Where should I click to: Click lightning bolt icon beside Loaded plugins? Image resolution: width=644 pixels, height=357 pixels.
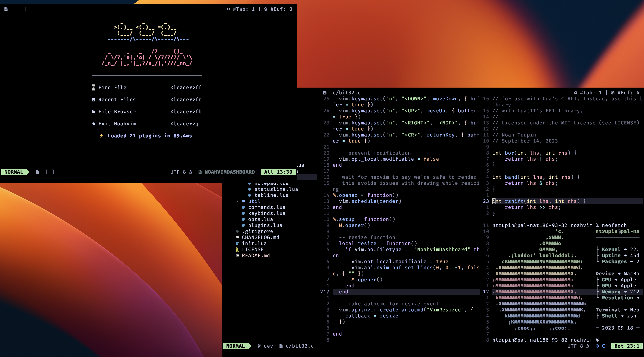102,135
